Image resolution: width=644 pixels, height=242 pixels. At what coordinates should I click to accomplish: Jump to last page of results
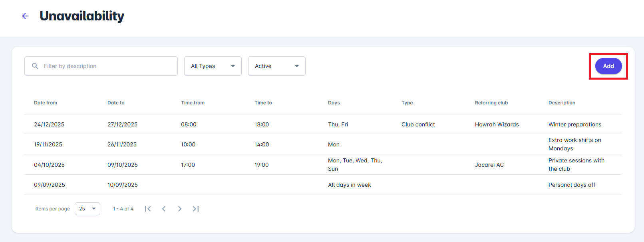point(196,209)
